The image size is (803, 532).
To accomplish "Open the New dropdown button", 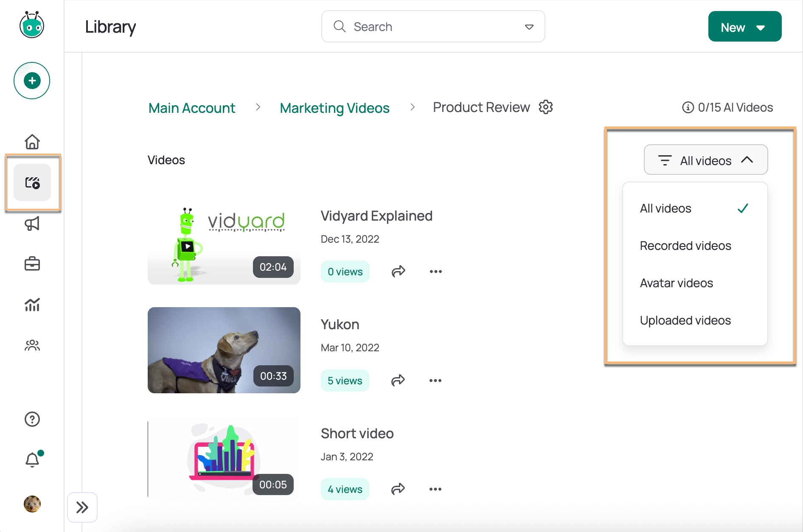I will click(x=745, y=27).
